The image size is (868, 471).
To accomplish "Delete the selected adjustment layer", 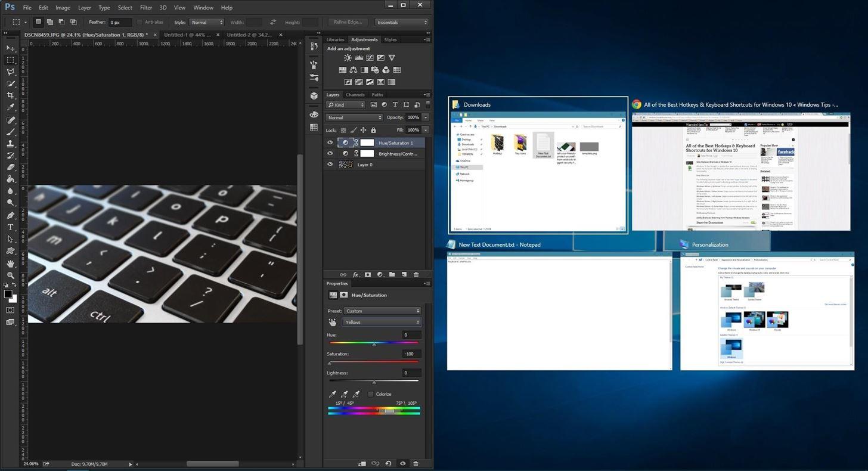I will coord(416,274).
